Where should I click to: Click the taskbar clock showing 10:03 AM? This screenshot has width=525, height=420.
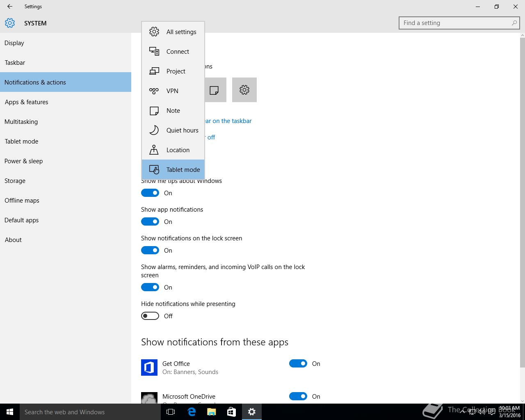coord(509,412)
